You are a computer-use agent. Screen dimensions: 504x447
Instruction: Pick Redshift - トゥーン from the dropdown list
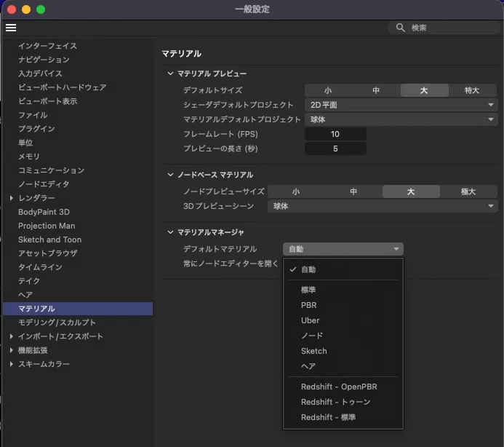pos(336,402)
